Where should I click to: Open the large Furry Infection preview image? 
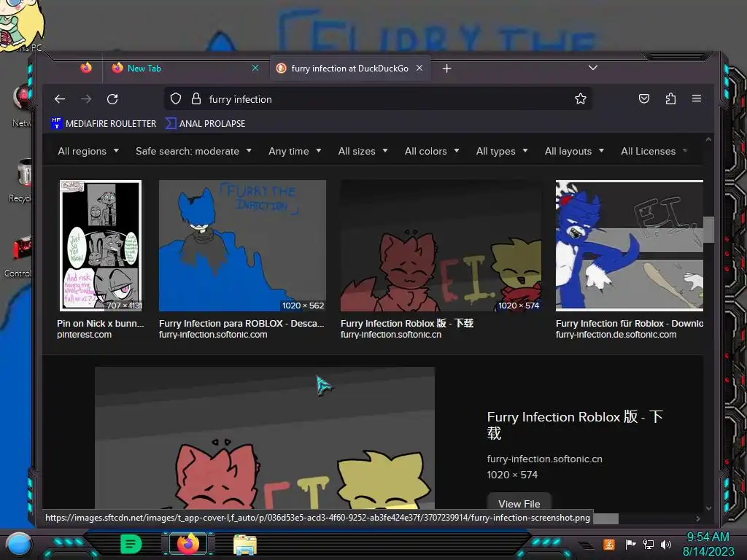(264, 438)
